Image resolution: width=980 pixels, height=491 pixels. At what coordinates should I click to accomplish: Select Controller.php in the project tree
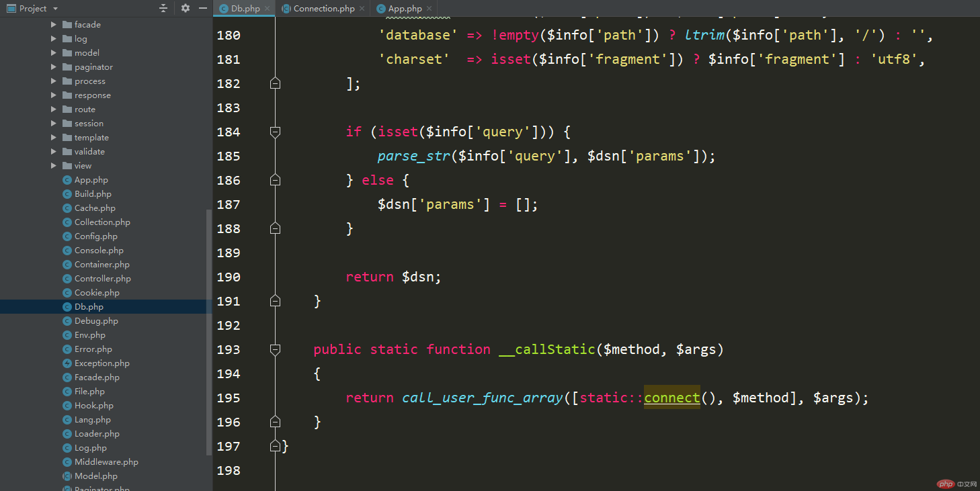[x=102, y=279]
